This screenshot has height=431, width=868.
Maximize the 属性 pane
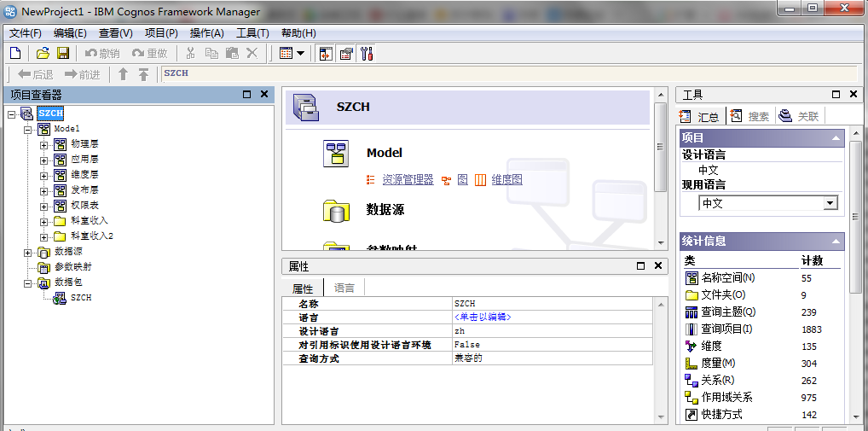640,266
